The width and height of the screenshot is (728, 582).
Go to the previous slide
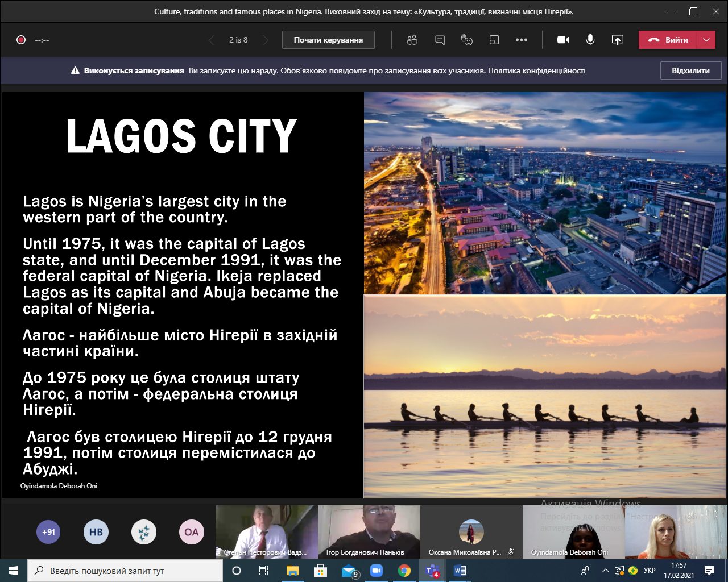coord(212,40)
